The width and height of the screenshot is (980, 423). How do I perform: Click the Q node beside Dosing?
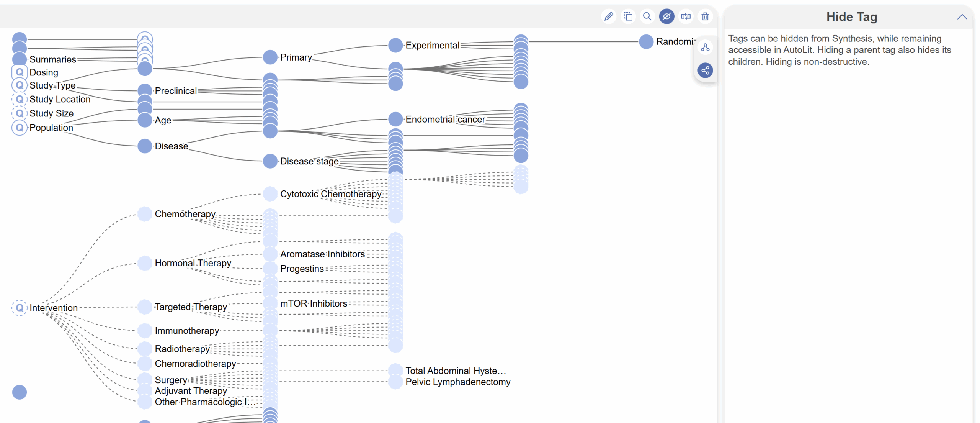[x=20, y=72]
